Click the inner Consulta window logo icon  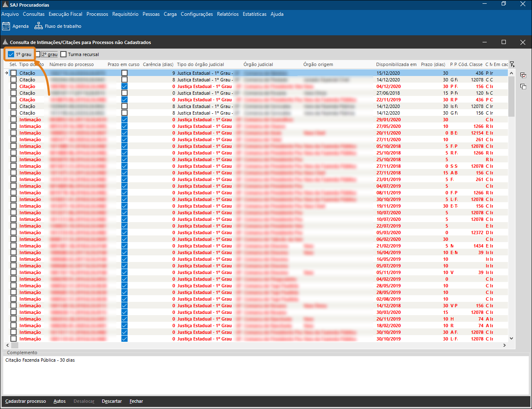click(5, 42)
